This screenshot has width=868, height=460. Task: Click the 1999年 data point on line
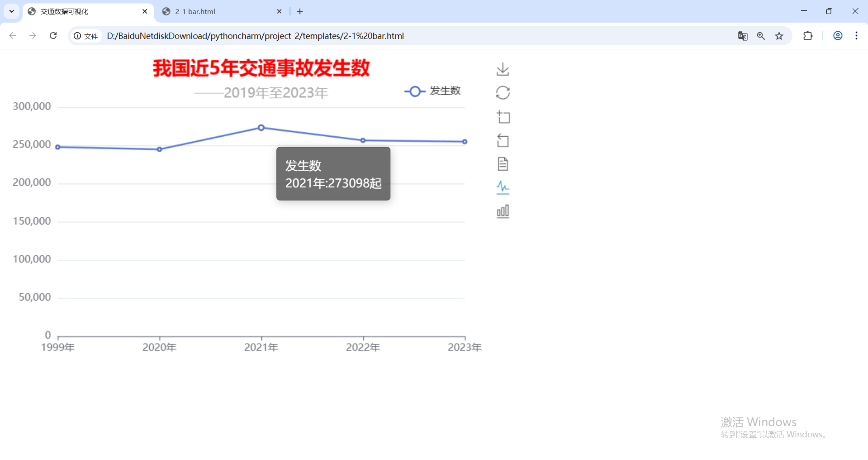[58, 147]
